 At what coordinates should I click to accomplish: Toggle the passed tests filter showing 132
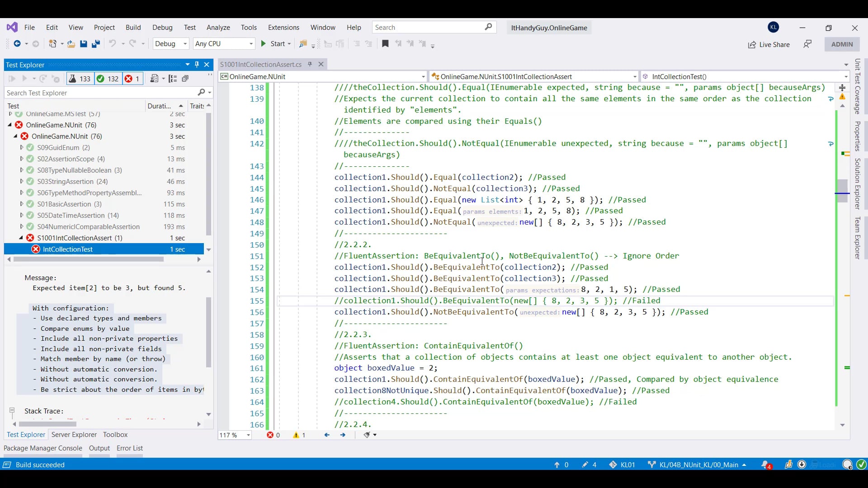coord(108,78)
